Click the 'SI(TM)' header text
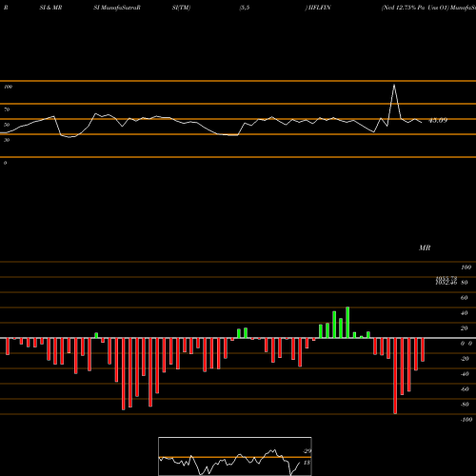Image resolution: width=476 pixels, height=476 pixels. [x=181, y=8]
